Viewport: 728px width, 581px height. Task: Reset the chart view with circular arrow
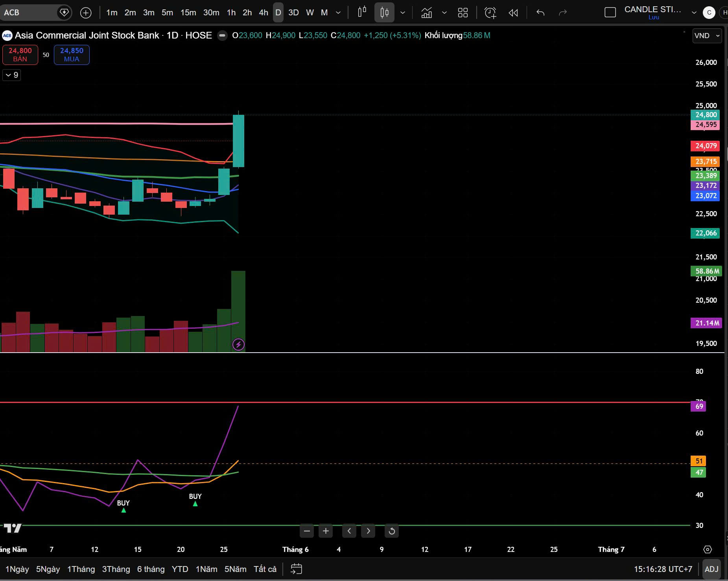tap(392, 531)
